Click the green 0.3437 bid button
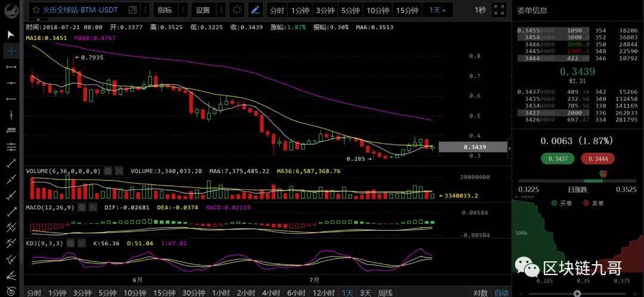 [558, 159]
